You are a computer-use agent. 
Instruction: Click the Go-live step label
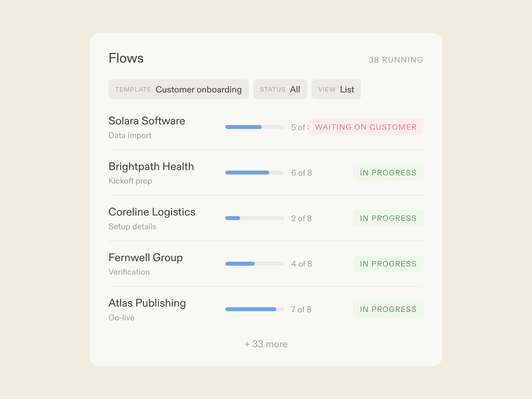[x=121, y=318]
